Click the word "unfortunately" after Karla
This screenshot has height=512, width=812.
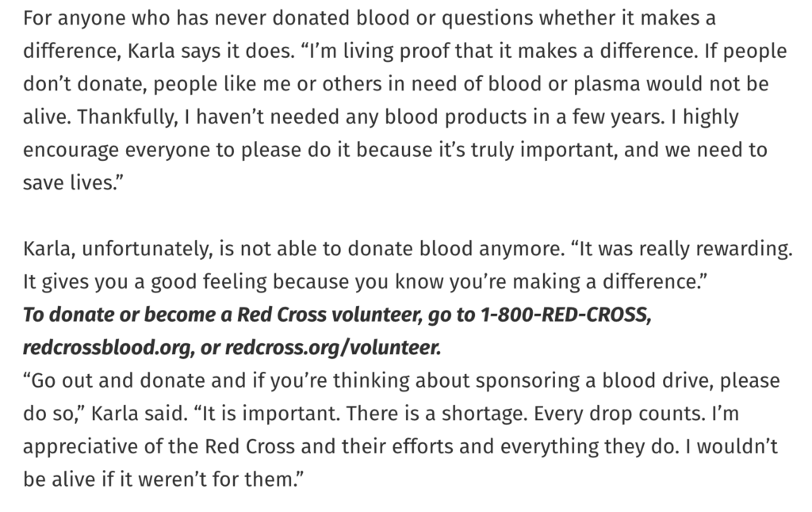click(x=147, y=249)
